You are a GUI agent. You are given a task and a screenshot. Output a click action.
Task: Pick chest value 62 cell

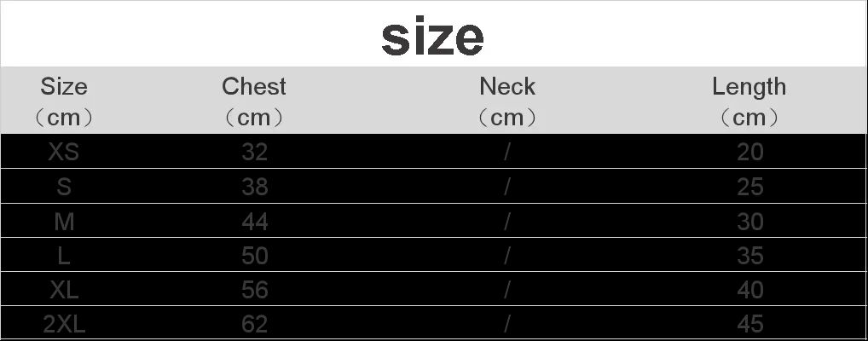click(x=254, y=324)
